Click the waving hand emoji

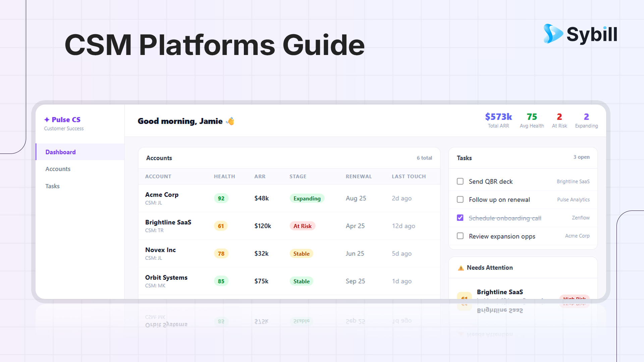tap(230, 121)
